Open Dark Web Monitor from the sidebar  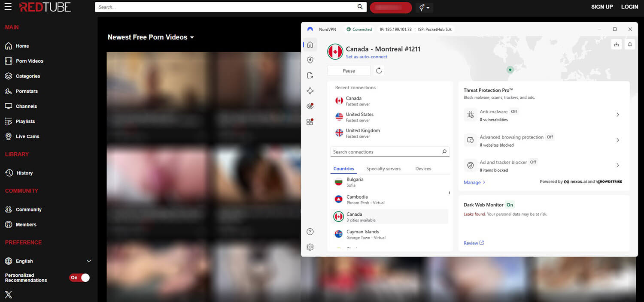[x=310, y=106]
